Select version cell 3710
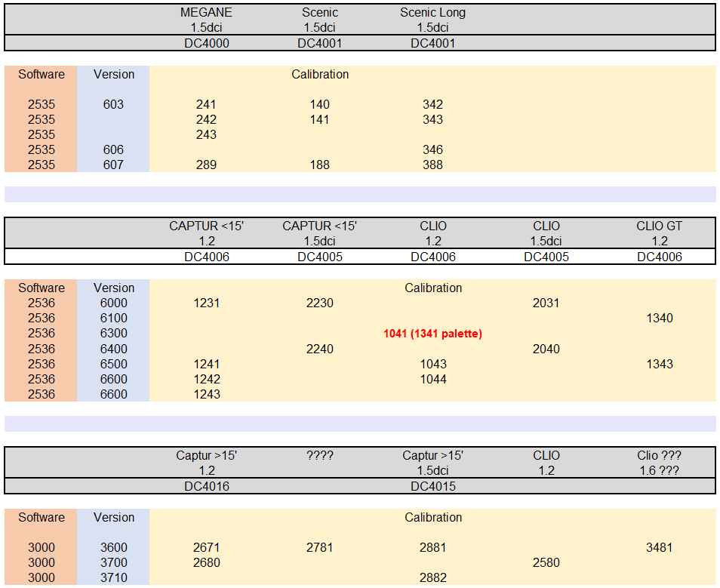The width and height of the screenshot is (720, 588). point(114,578)
